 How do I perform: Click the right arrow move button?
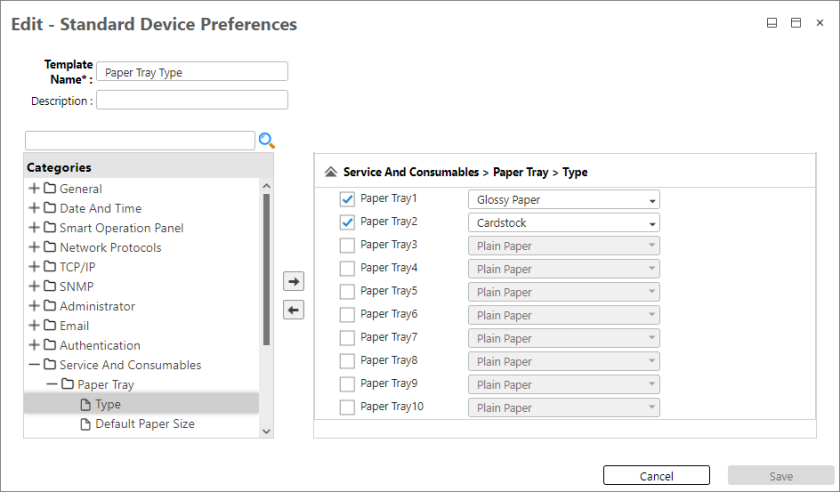[293, 281]
